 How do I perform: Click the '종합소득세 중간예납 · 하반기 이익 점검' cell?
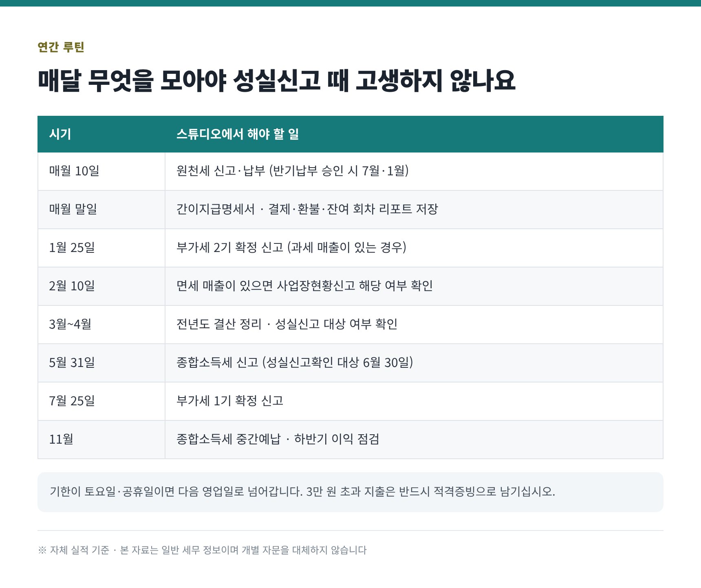coord(414,440)
